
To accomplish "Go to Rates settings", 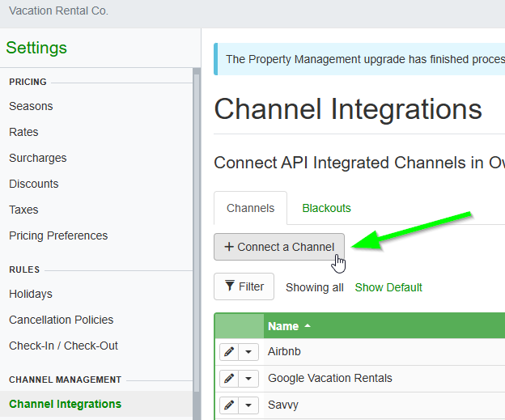I will pyautogui.click(x=23, y=132).
